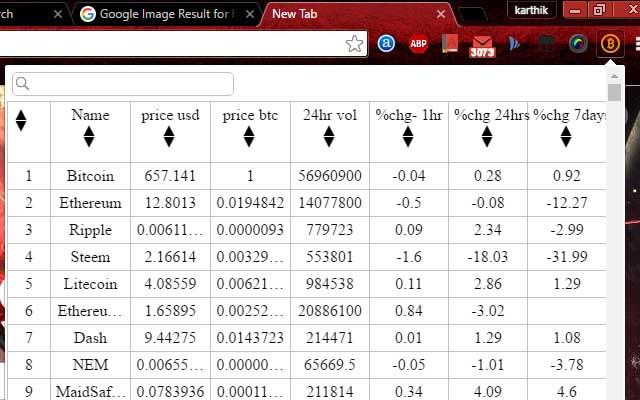Sort table by %chg 24hrs column
640x400 pixels.
(x=487, y=137)
